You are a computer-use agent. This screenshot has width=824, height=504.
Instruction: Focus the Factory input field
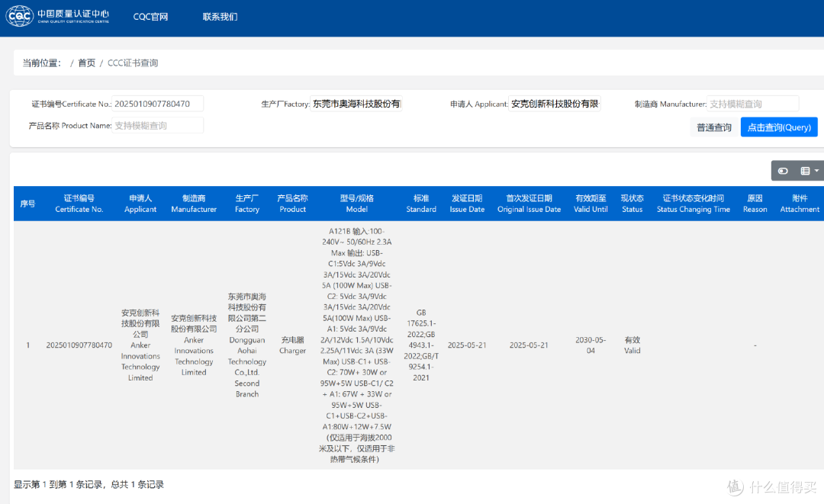click(356, 104)
